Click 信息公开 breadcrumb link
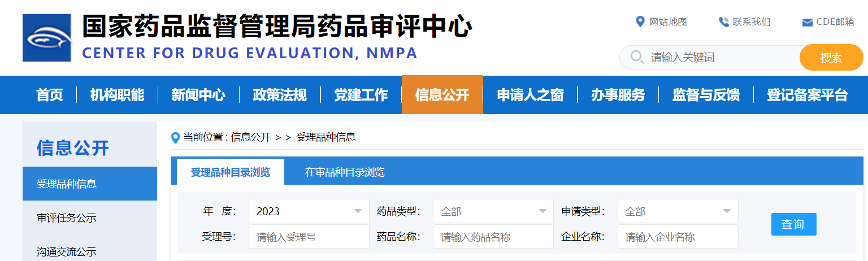The width and height of the screenshot is (868, 261). coord(251,137)
